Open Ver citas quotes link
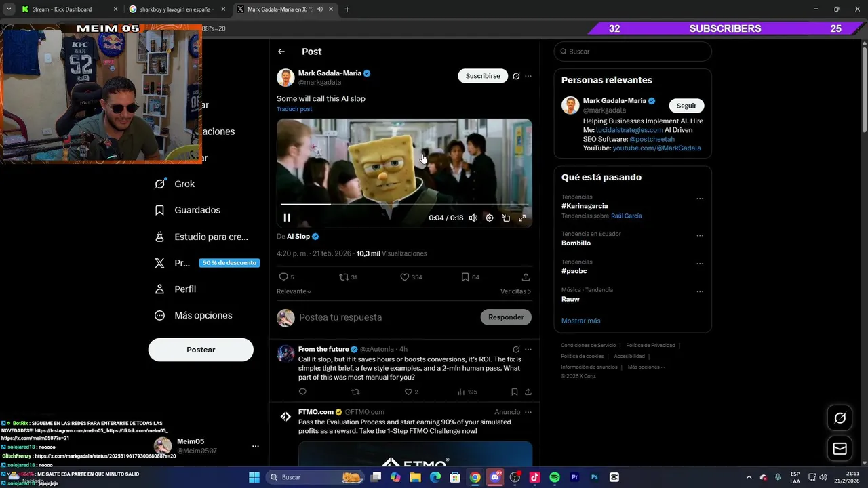The image size is (868, 488). [x=515, y=291]
